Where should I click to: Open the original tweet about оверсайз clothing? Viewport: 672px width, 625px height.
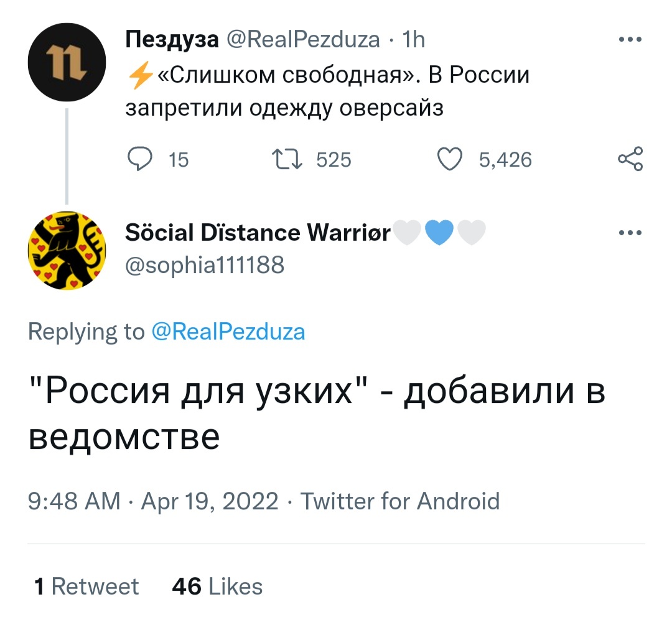[327, 91]
